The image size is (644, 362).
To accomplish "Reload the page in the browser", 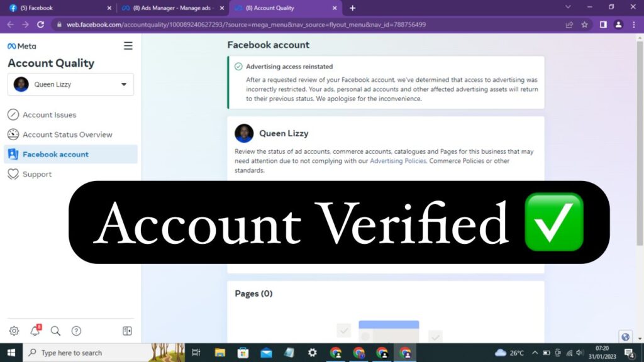I will (x=40, y=25).
